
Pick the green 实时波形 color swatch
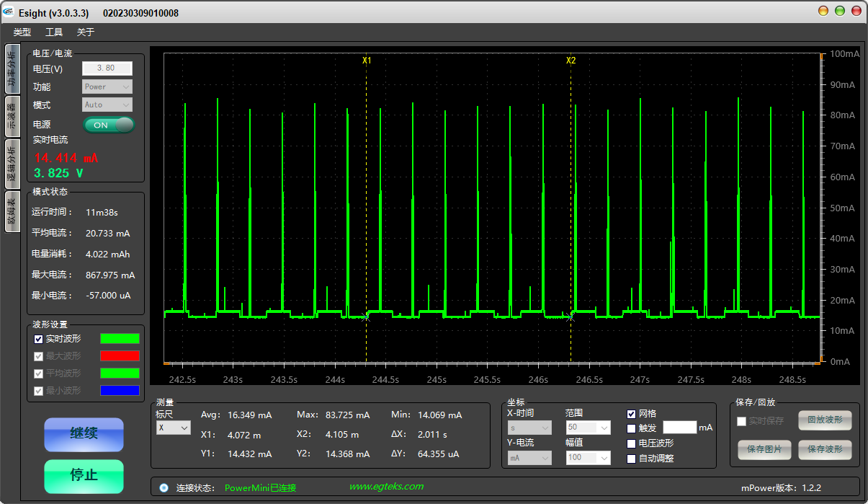click(x=120, y=339)
